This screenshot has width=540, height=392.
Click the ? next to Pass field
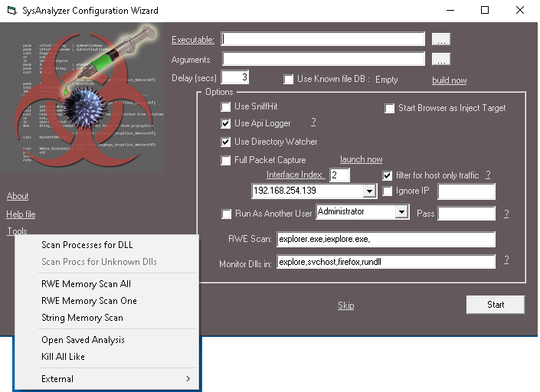[506, 214]
